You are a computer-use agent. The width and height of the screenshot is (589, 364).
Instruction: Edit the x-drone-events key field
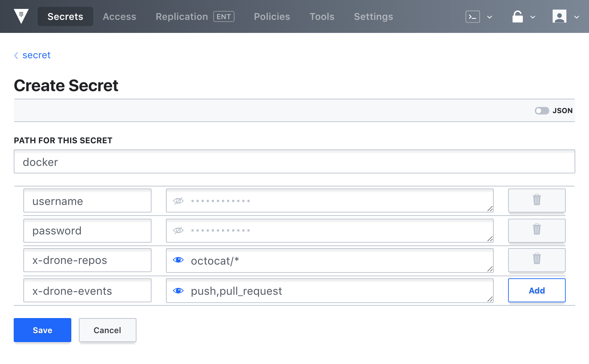pyautogui.click(x=87, y=290)
